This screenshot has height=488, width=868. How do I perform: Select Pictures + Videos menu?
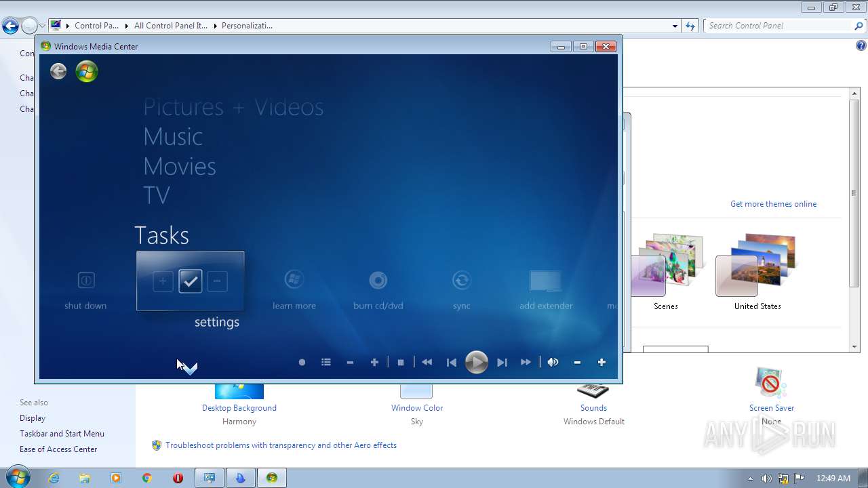(233, 107)
